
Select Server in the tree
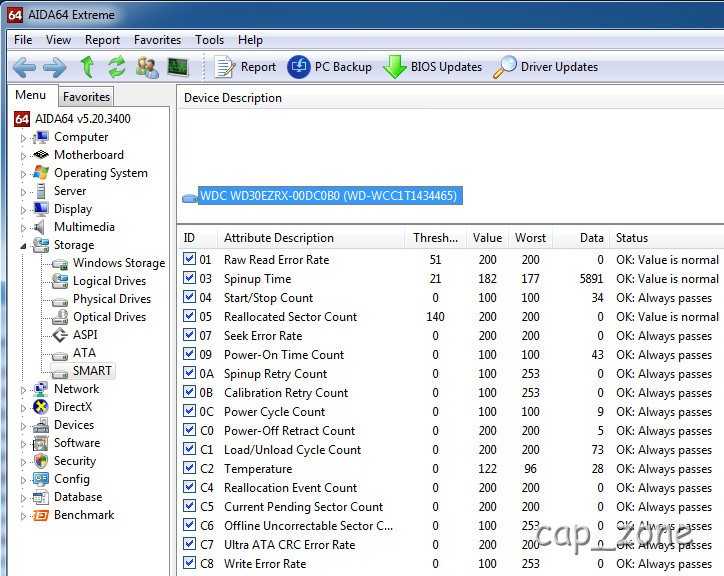pos(70,191)
